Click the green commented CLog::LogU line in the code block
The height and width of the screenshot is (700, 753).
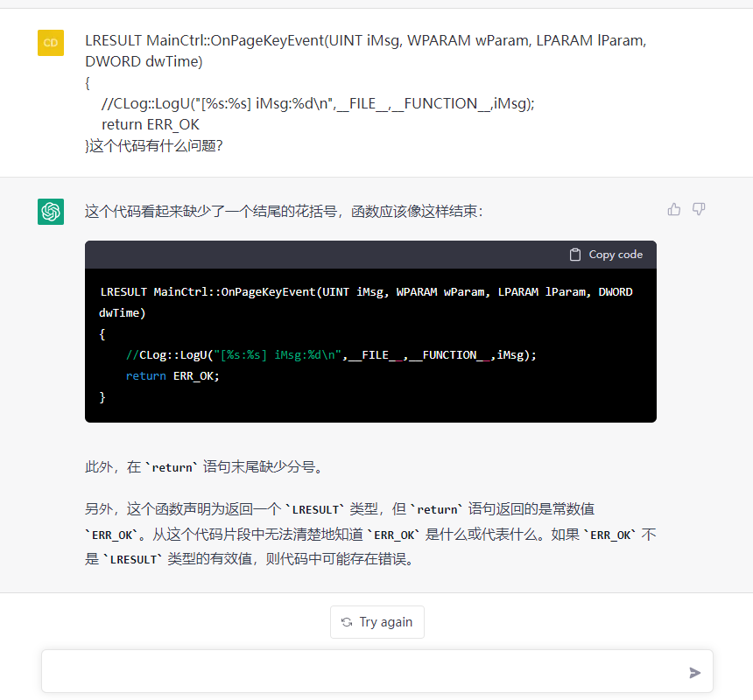[331, 355]
